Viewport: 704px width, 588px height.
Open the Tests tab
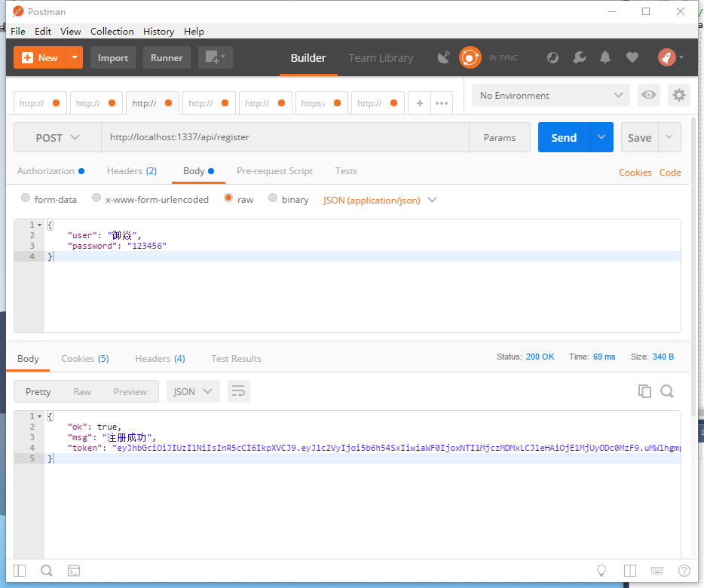(346, 171)
